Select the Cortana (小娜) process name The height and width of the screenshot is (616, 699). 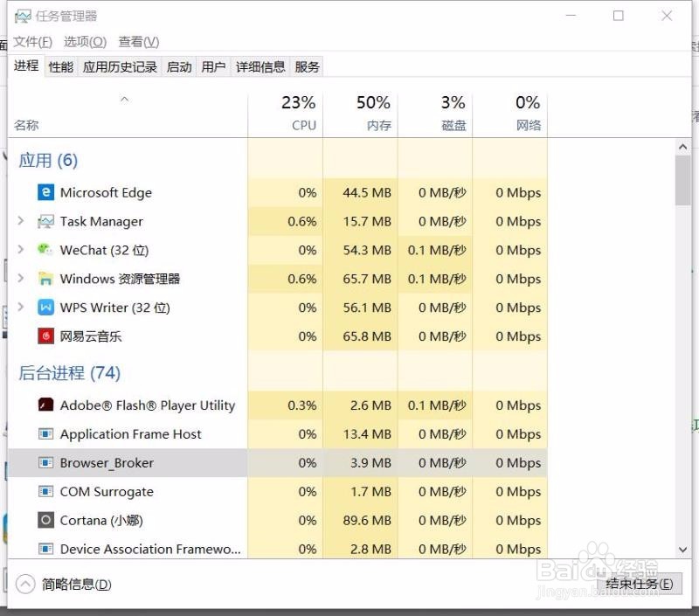click(x=101, y=520)
